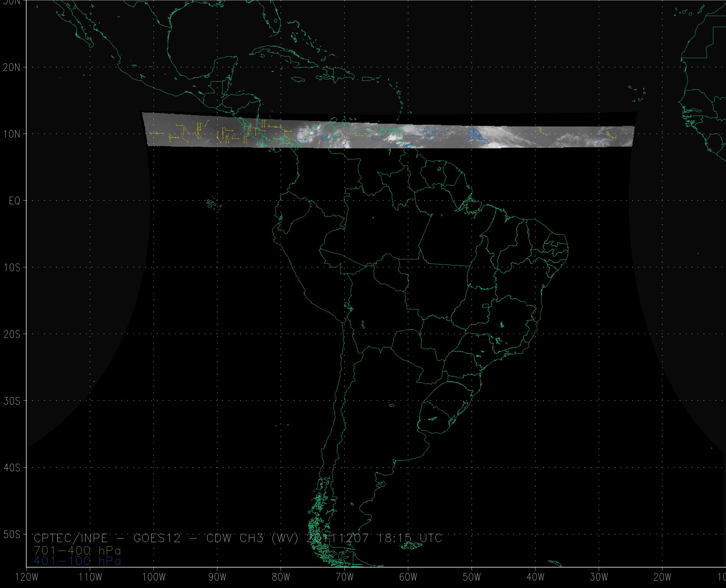Select the EQ equator label
The height and width of the screenshot is (588, 726).
tap(15, 201)
